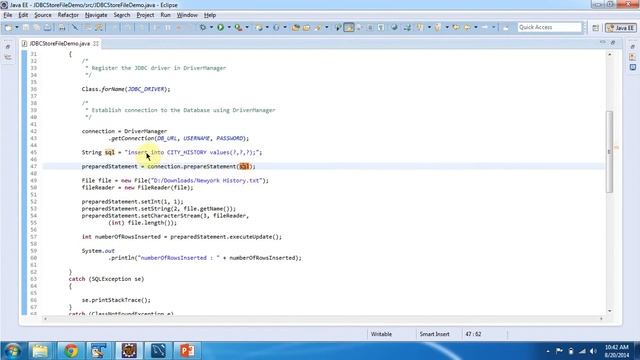Open the Navigate menu
Screen dimensions: 640x360
tap(96, 15)
